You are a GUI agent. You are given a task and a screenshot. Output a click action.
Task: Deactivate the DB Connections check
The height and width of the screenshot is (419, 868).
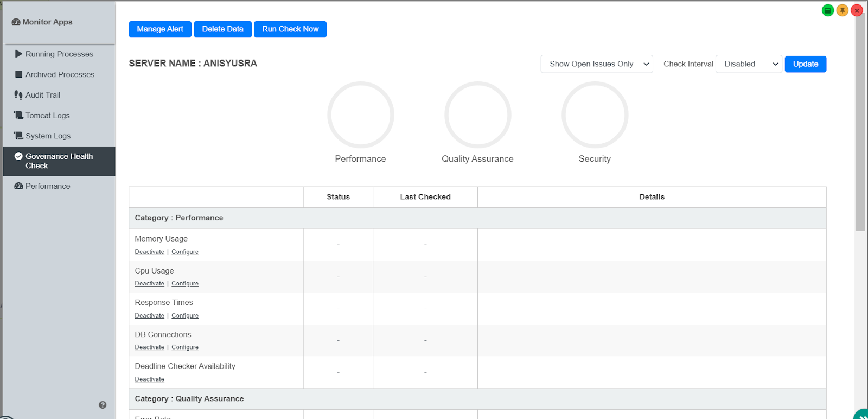(149, 347)
